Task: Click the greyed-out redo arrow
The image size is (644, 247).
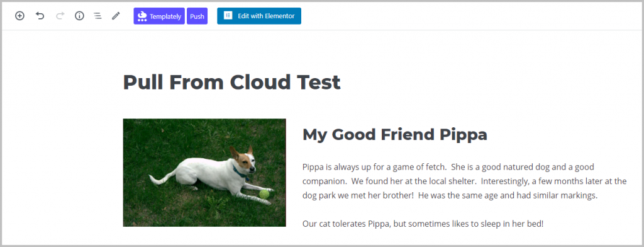Action: tap(60, 16)
